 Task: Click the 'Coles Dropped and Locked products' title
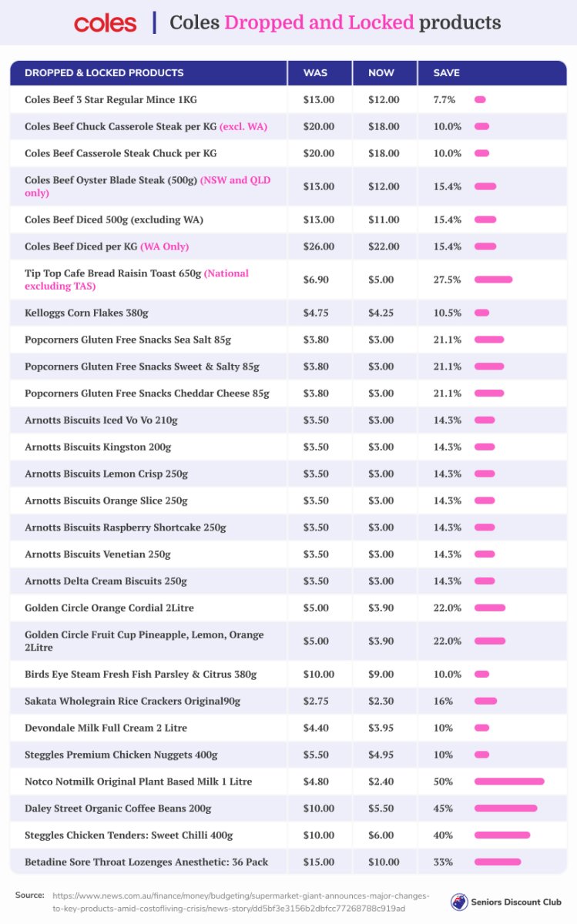[335, 22]
